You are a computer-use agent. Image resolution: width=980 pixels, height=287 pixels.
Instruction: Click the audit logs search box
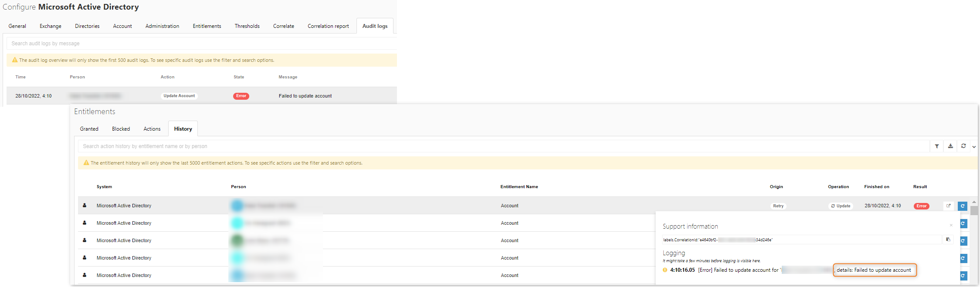202,44
